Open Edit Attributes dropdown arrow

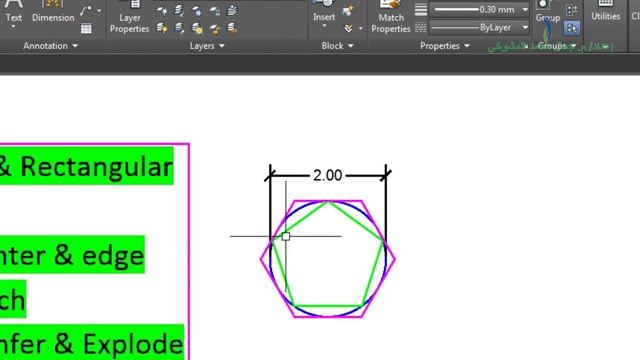click(x=360, y=28)
